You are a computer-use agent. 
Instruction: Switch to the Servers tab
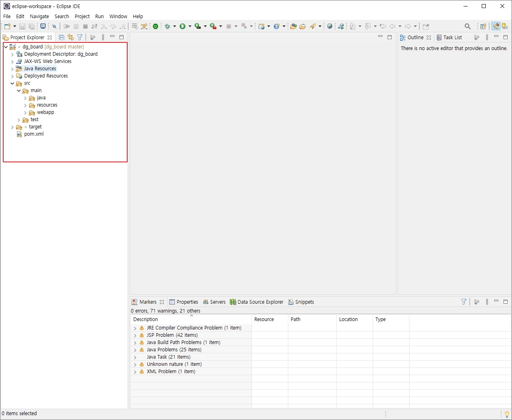(x=214, y=302)
